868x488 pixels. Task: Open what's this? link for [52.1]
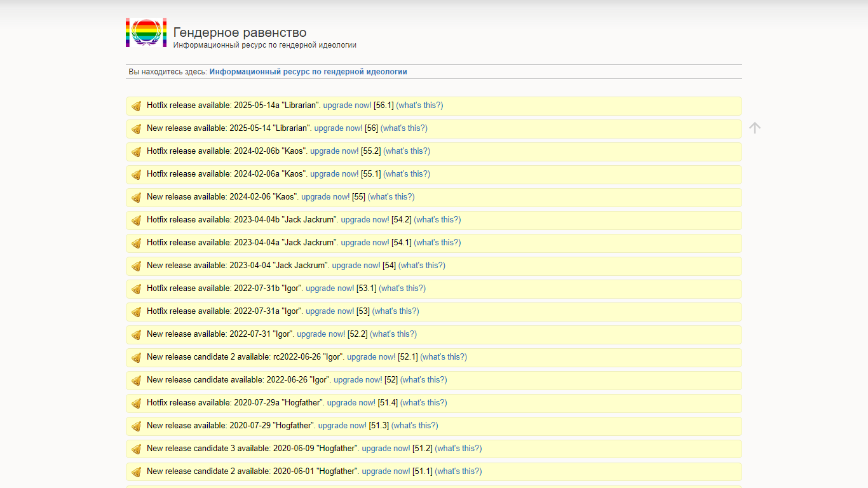(x=444, y=357)
